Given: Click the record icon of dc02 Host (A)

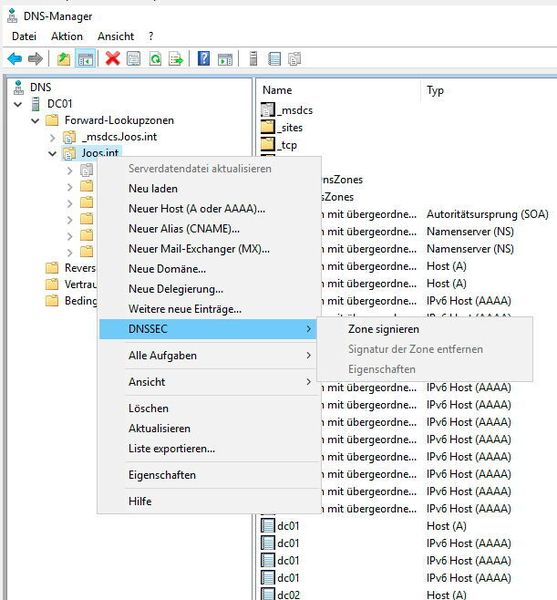Looking at the screenshot, I should point(268,594).
